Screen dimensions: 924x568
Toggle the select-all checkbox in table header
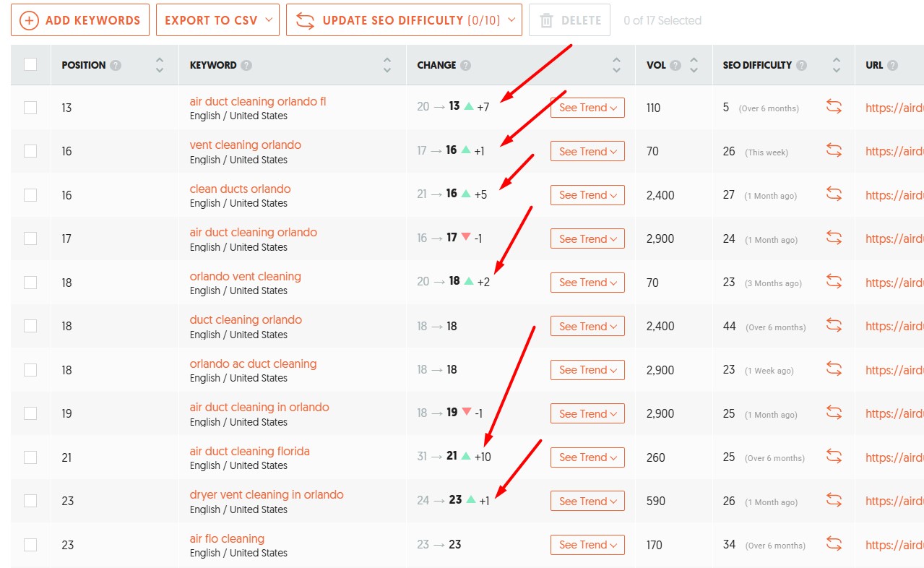pos(30,64)
